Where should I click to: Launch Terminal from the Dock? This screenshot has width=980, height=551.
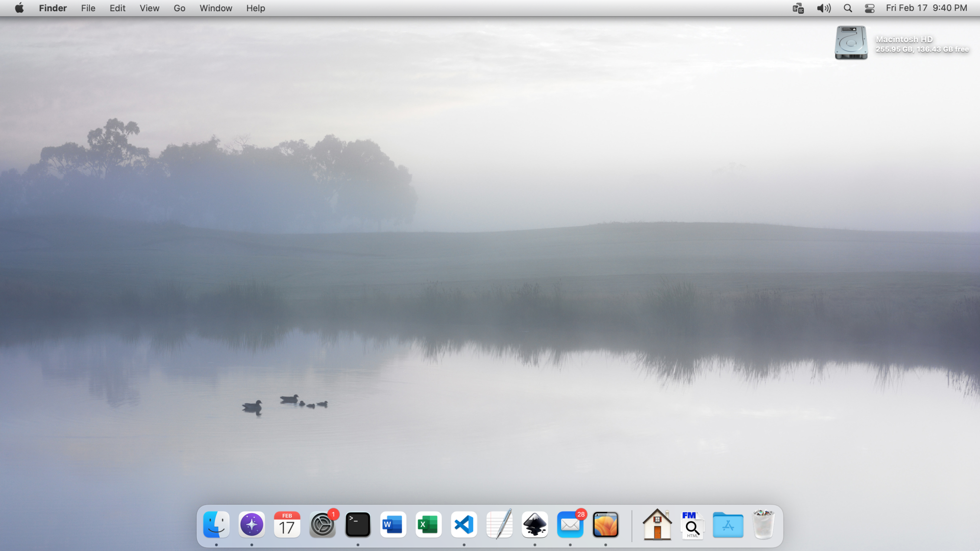(358, 525)
